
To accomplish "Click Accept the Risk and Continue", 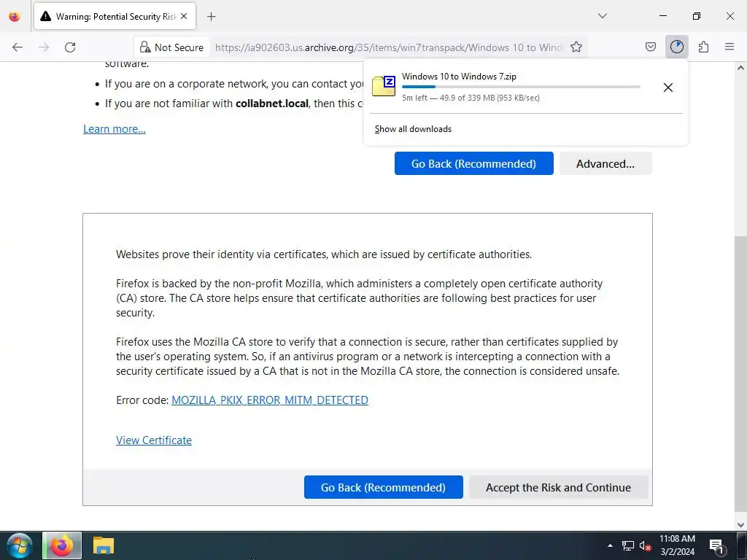I will click(558, 487).
